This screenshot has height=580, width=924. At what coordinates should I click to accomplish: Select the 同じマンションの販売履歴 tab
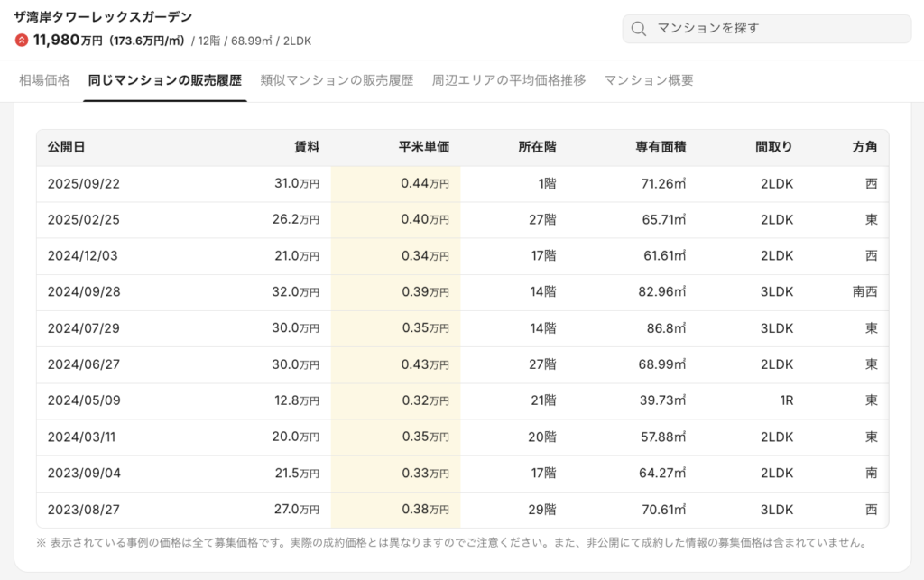click(x=165, y=80)
